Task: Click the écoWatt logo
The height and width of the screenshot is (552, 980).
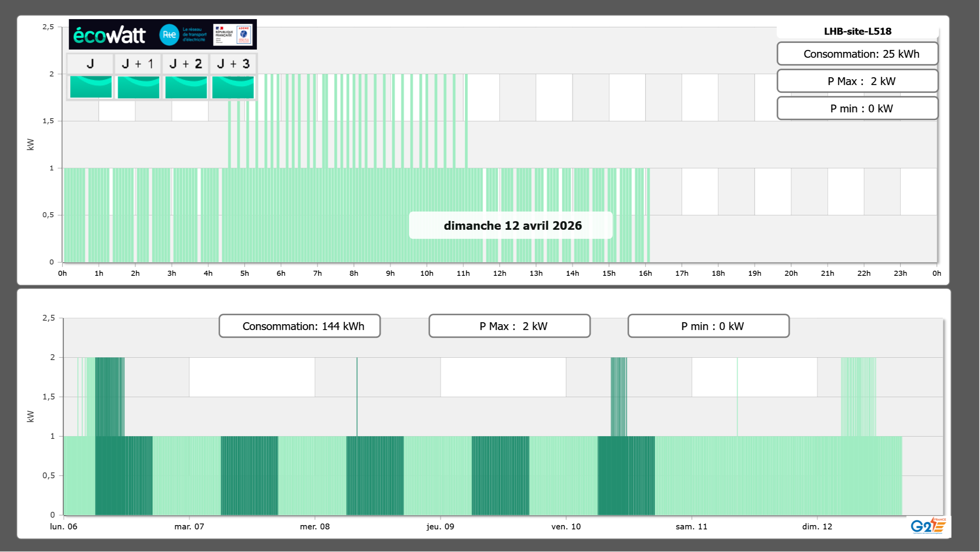Action: click(x=109, y=35)
